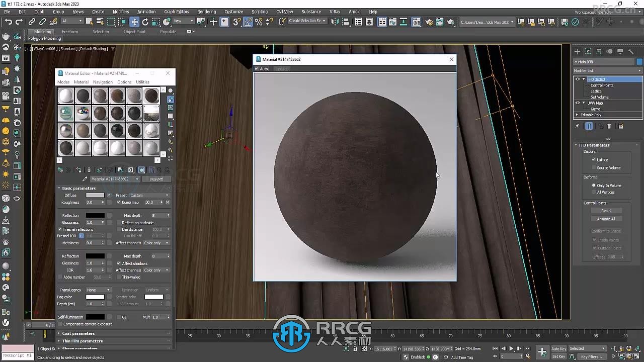Open refraction Affect channels Color only dropdown
644x362 pixels.
point(156,270)
